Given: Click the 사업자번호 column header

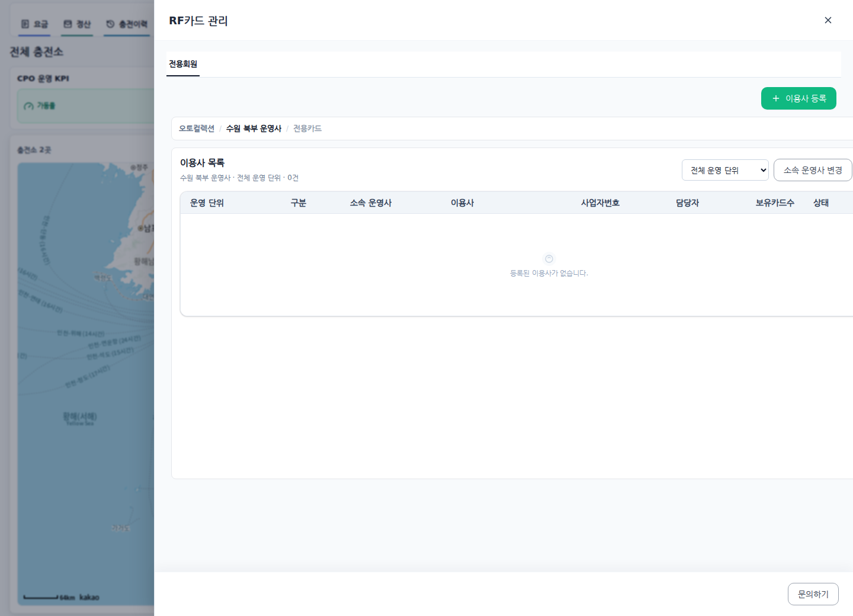Looking at the screenshot, I should [600, 203].
